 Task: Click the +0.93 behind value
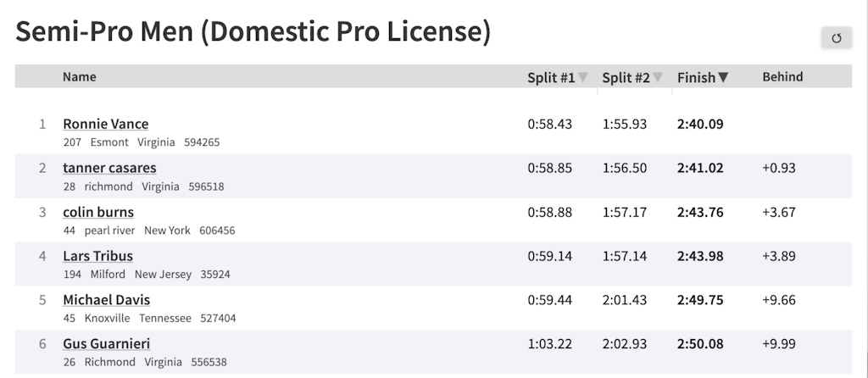(x=778, y=168)
